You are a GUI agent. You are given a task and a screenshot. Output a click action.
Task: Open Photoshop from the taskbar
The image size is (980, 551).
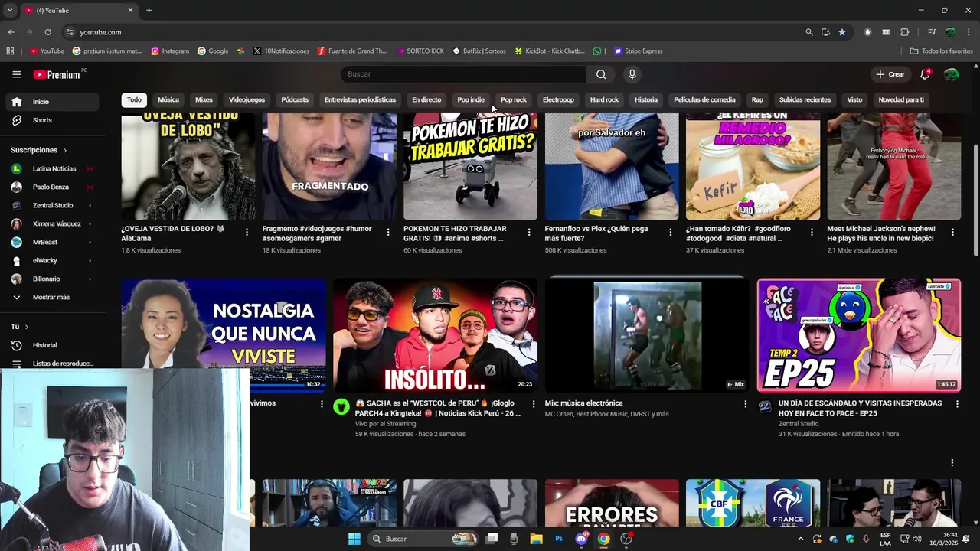click(559, 539)
